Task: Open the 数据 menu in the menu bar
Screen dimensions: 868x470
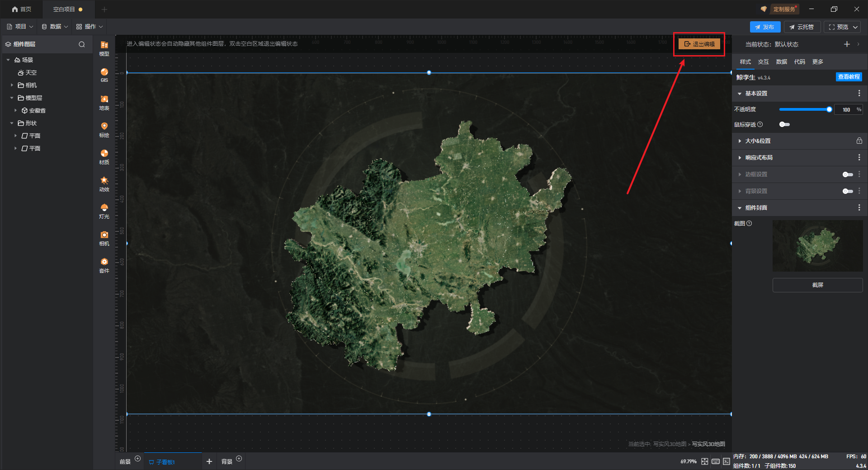Action: click(x=55, y=27)
